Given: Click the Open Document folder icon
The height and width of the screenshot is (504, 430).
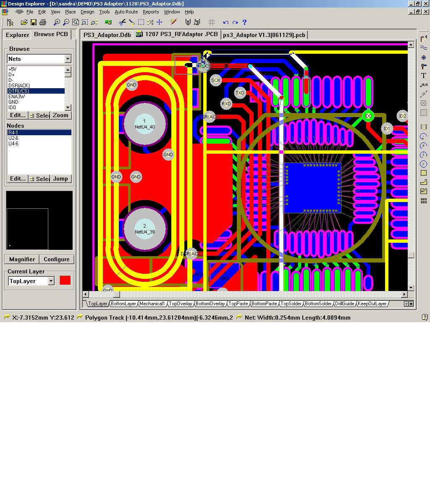Looking at the screenshot, I should pyautogui.click(x=24, y=22).
